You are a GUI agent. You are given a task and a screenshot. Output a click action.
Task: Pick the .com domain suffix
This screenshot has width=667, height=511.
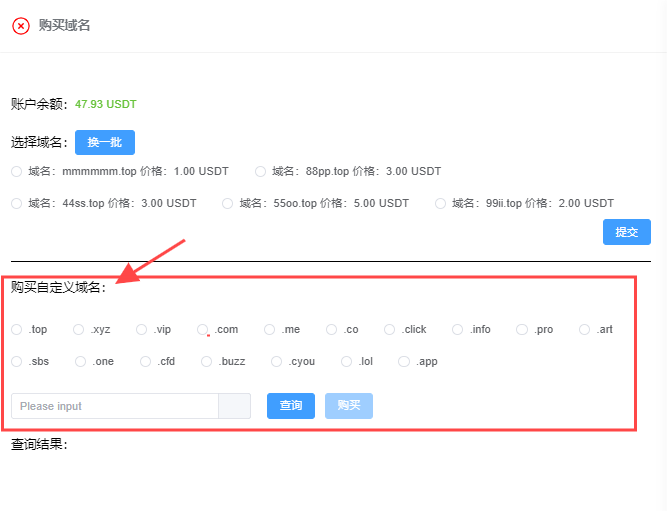pos(203,329)
